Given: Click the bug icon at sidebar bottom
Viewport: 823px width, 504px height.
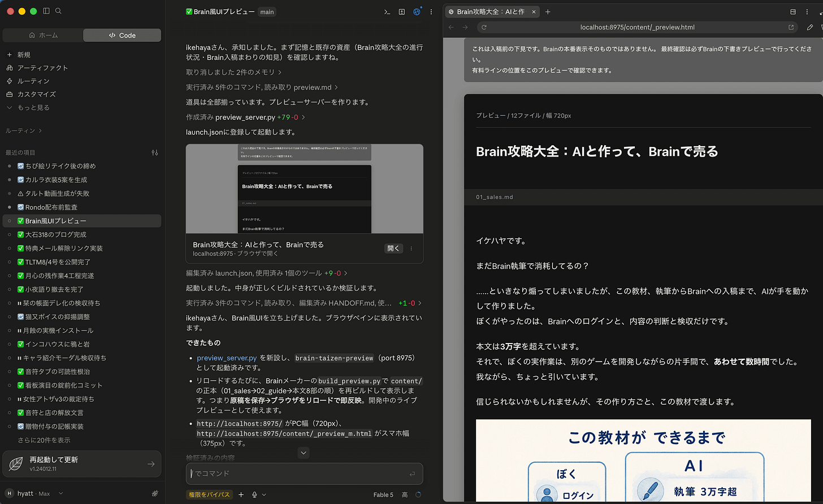Looking at the screenshot, I should (155, 493).
